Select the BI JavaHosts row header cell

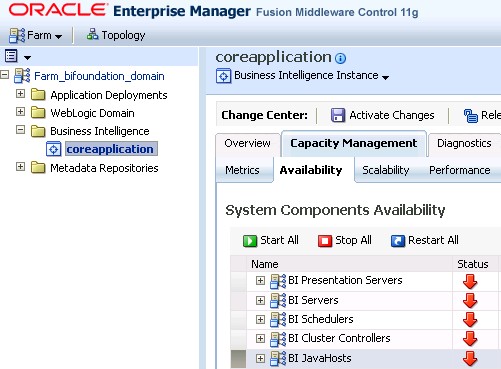point(238,359)
